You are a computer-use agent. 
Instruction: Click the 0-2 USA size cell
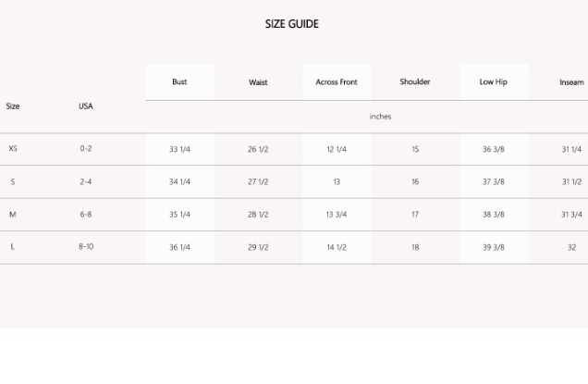pyautogui.click(x=86, y=149)
